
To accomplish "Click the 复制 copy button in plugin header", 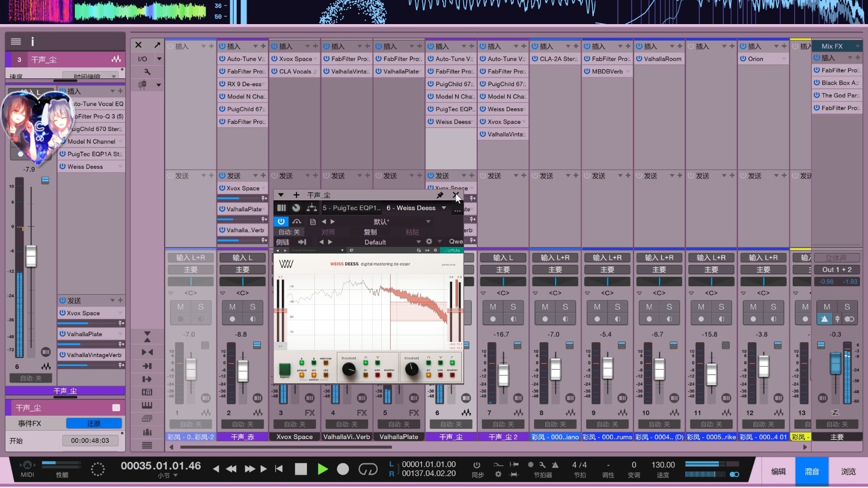I will [x=370, y=232].
